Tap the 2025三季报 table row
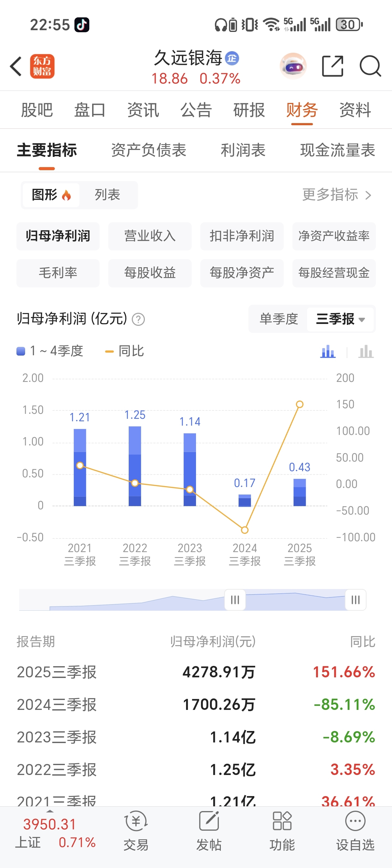392x868 pixels. pyautogui.click(x=196, y=672)
